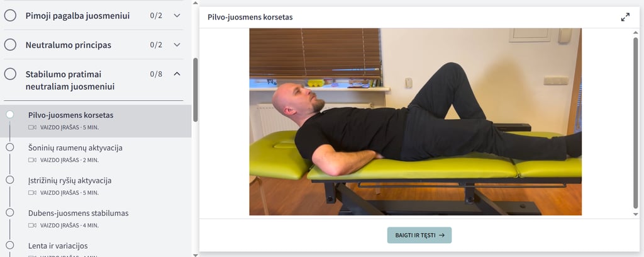Toggle the Pimoji pagalba juosmeniui completion circle
Viewport: 644px width, 257px height.
(10, 16)
